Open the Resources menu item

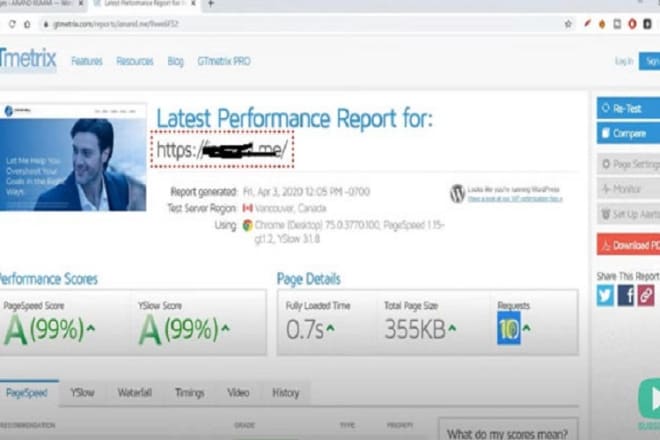135,61
